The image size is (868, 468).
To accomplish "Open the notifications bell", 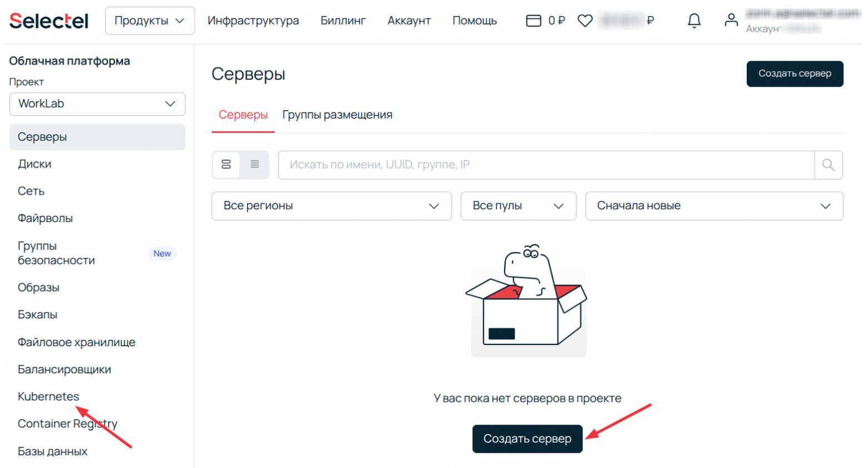I will 694,20.
